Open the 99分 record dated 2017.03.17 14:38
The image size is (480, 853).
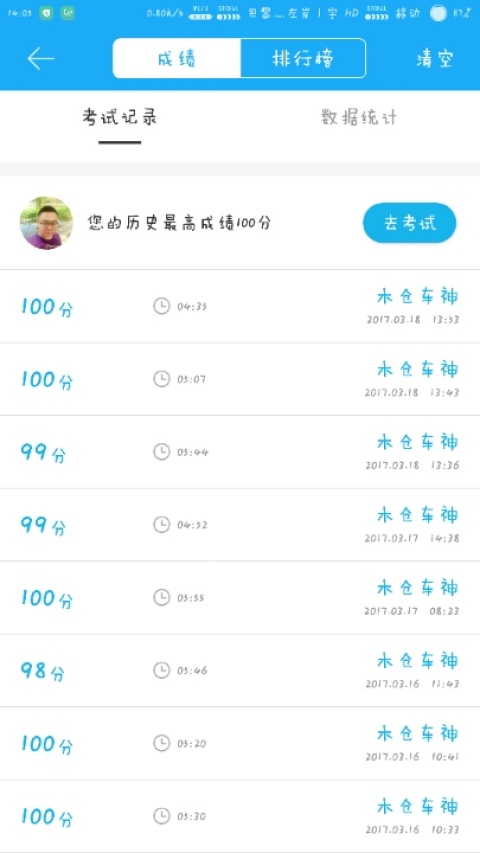(240, 524)
